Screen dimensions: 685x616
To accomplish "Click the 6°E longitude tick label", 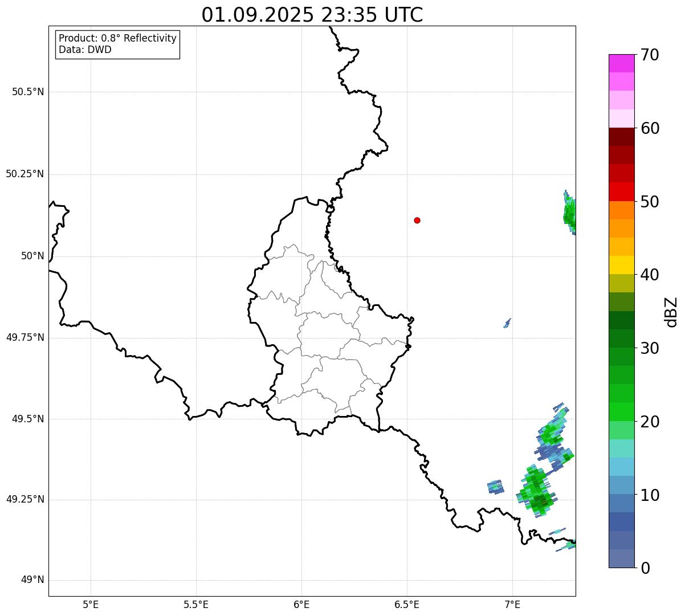I will [x=301, y=604].
